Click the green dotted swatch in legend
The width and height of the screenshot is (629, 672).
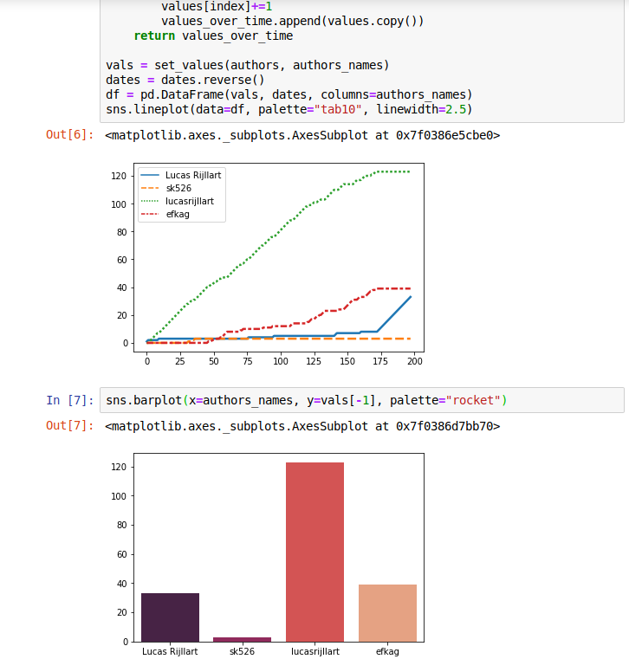150,201
